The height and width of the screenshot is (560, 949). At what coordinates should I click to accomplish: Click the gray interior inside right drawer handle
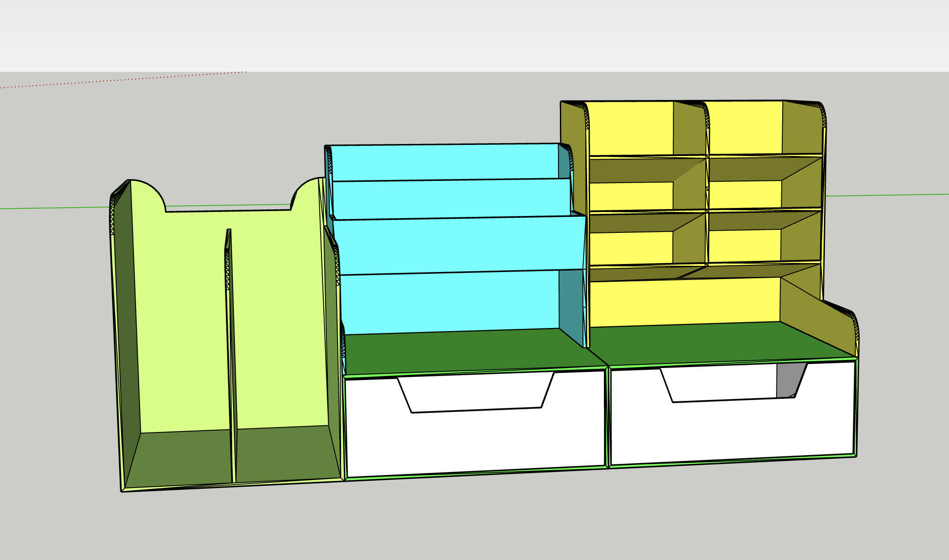[787, 380]
